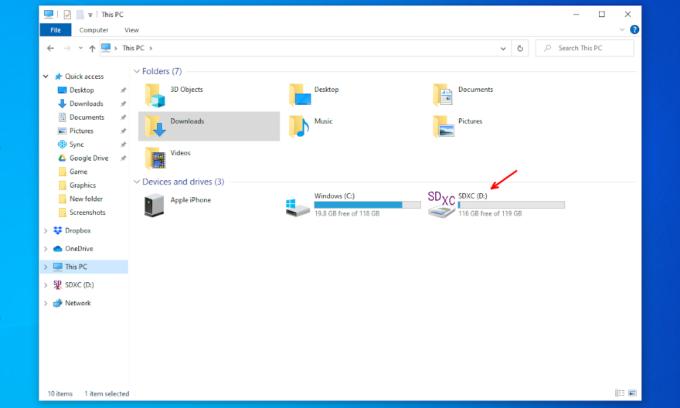Image resolution: width=680 pixels, height=408 pixels.
Task: Open the File menu
Action: point(55,30)
